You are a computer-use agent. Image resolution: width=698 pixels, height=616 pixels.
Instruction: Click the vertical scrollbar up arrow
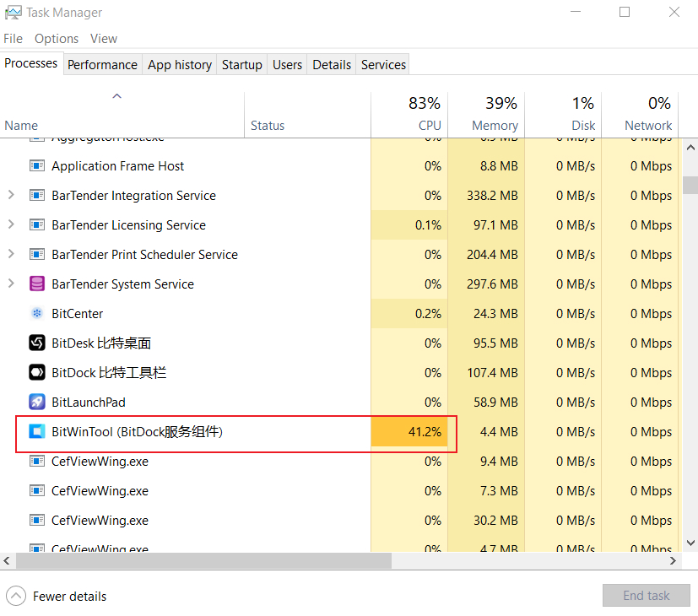tap(690, 148)
